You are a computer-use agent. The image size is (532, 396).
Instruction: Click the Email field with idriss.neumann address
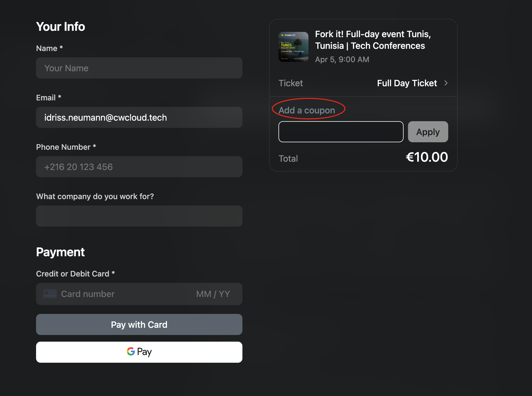[x=139, y=118]
